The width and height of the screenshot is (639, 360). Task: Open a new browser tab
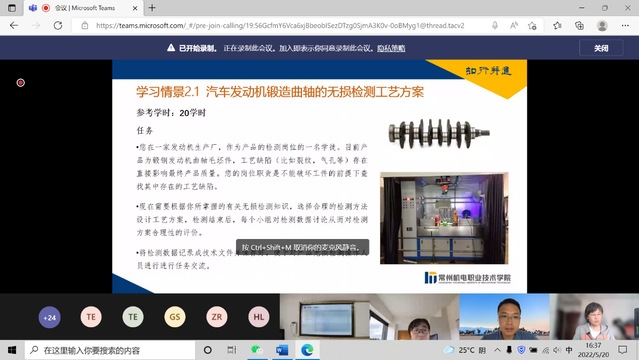tap(152, 8)
